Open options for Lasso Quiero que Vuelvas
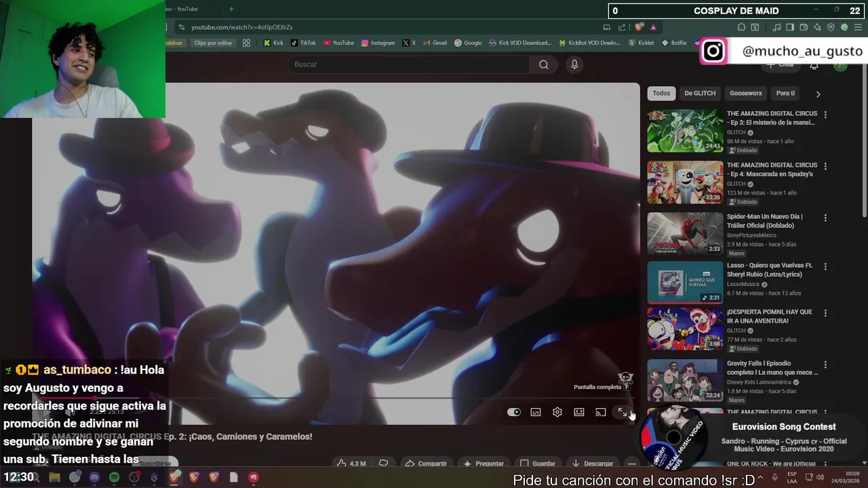The width and height of the screenshot is (868, 488). click(825, 266)
